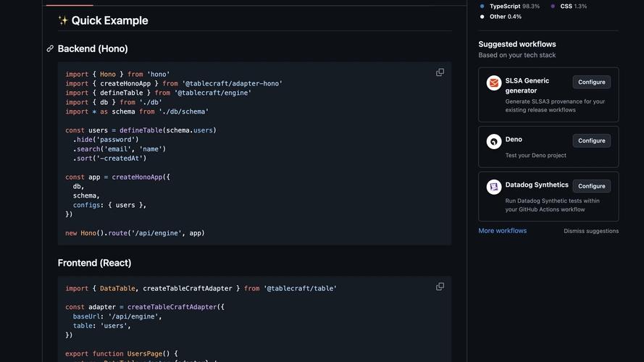Click the SLSA Generic generator logo
The width and height of the screenshot is (644, 362).
tap(493, 83)
